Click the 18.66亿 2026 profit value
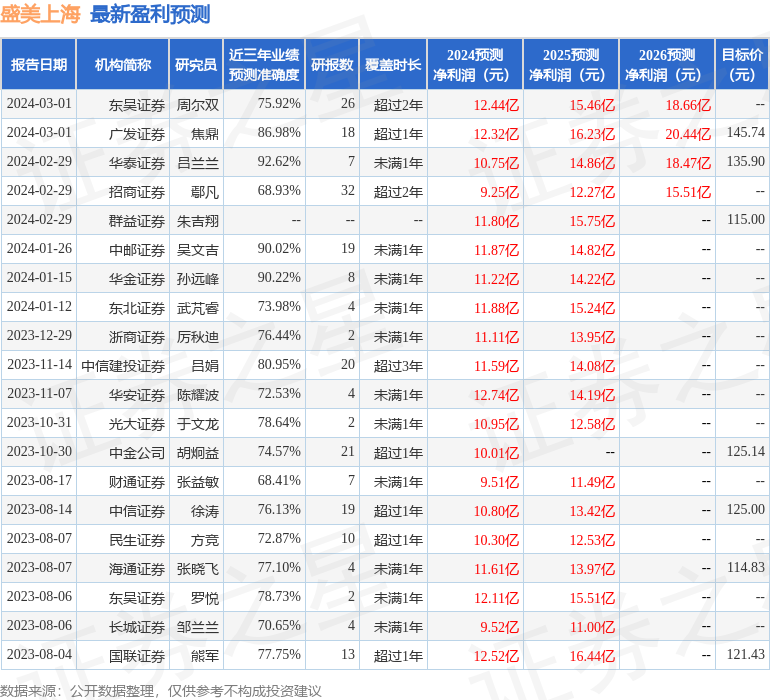The width and height of the screenshot is (770, 700). 688,105
